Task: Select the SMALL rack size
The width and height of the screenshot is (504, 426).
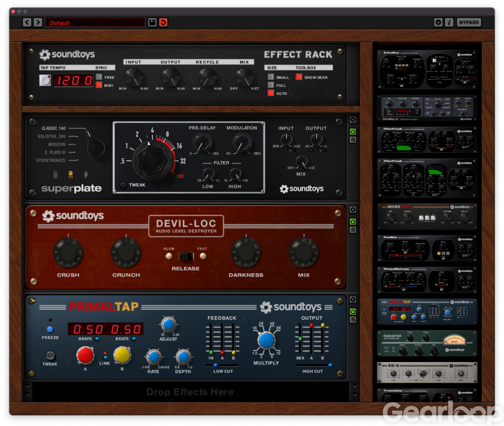Action: pyautogui.click(x=271, y=77)
